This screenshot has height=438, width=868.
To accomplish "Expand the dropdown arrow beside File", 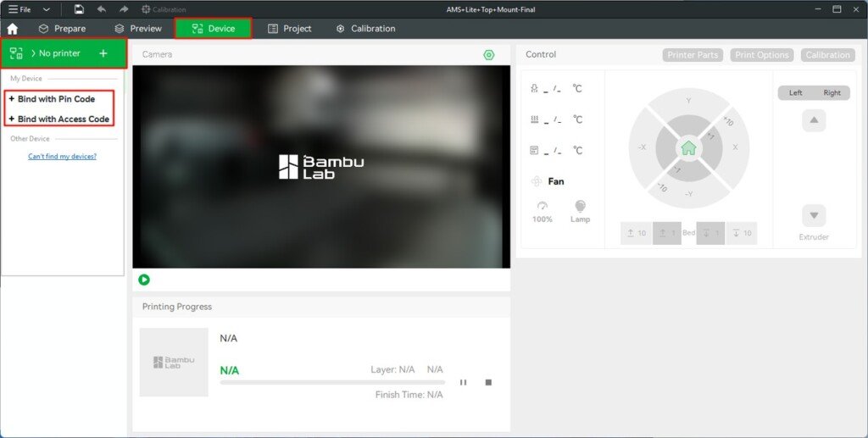I will point(47,9).
